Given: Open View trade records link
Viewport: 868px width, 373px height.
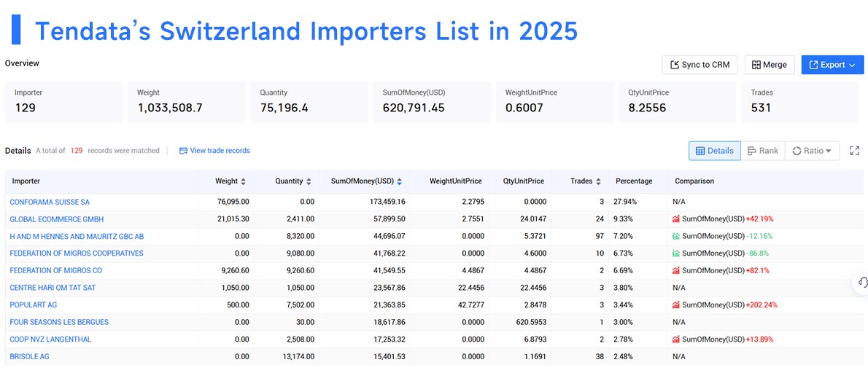Looking at the screenshot, I should pos(214,150).
